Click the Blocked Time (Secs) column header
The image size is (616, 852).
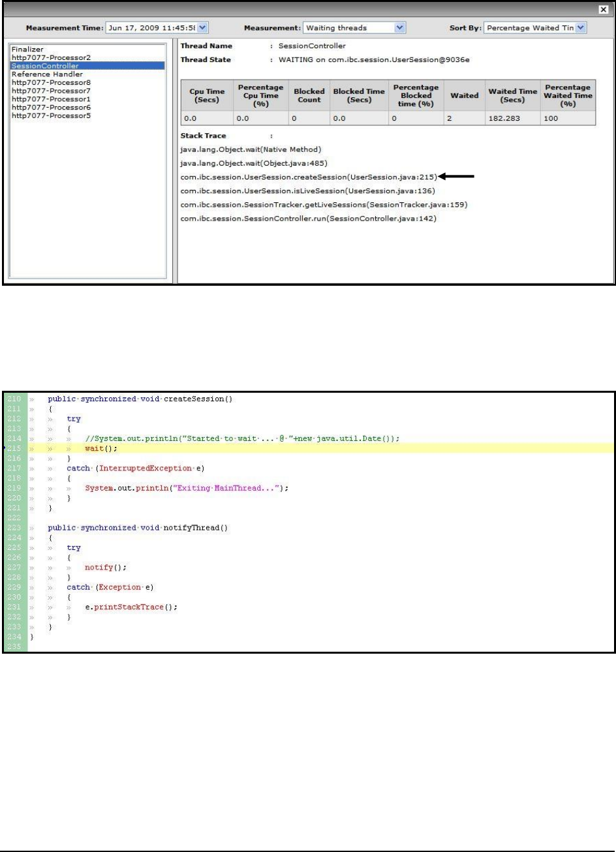359,95
